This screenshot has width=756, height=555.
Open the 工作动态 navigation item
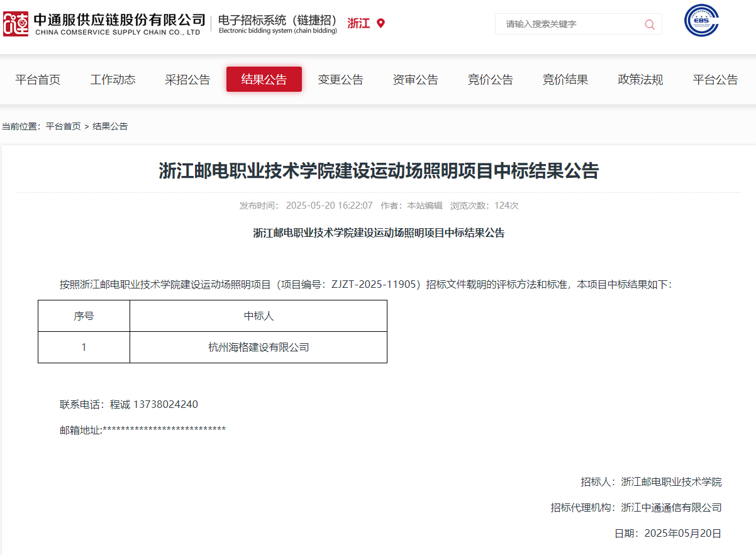click(x=113, y=79)
